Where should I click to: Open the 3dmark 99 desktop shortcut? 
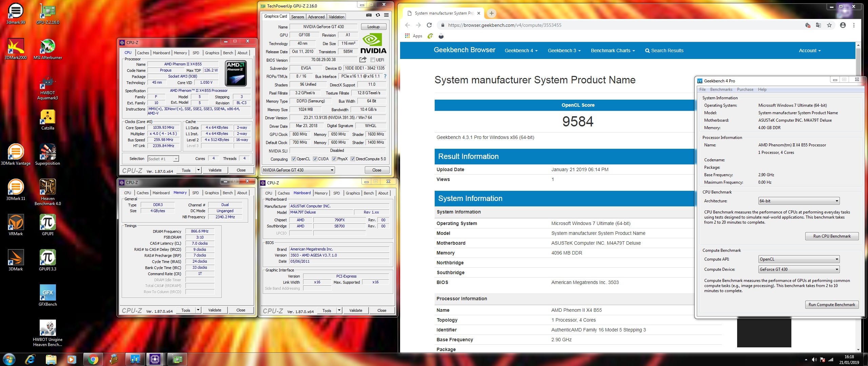coord(16,14)
